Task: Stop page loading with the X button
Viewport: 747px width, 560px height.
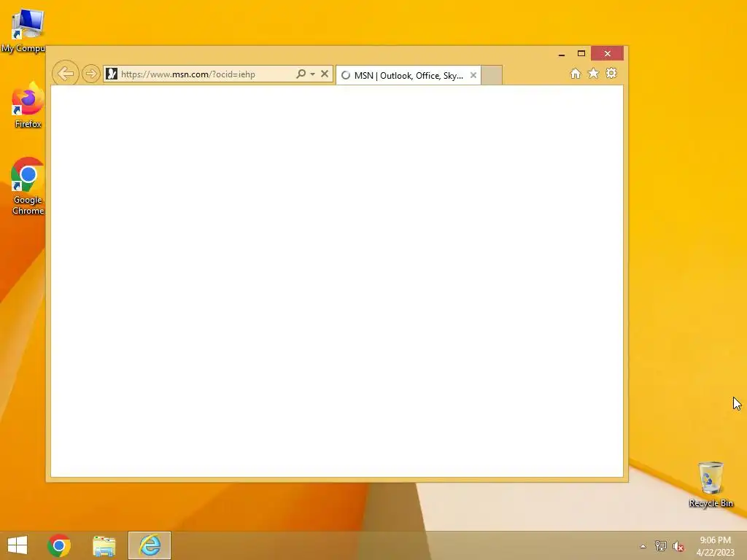Action: point(325,74)
